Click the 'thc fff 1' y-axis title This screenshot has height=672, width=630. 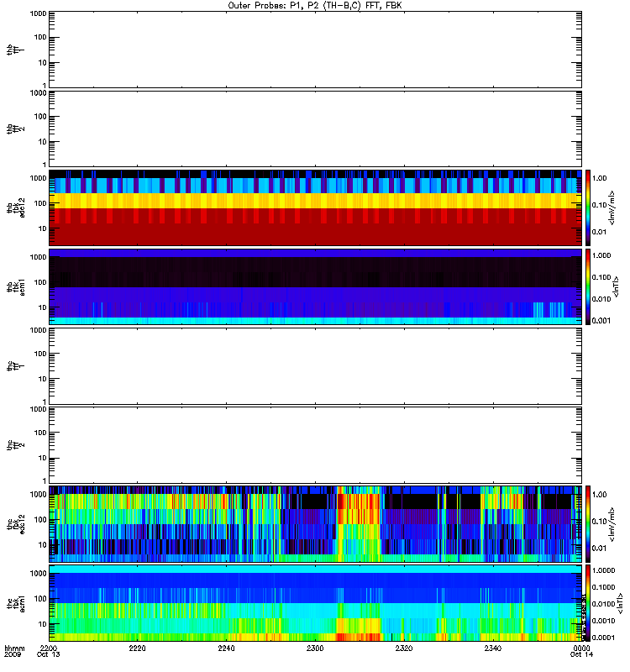click(x=15, y=366)
